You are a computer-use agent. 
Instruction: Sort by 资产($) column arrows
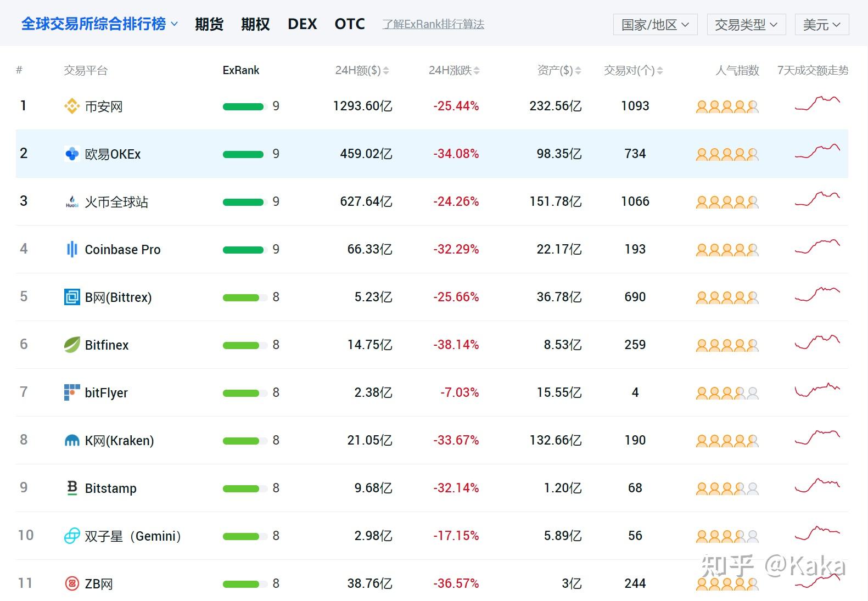(578, 71)
